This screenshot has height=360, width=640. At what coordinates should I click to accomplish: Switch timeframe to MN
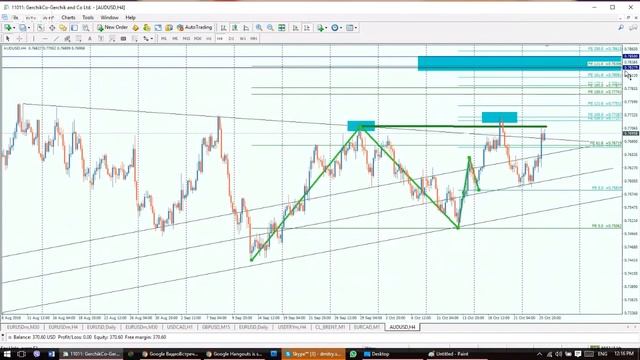pos(253,38)
